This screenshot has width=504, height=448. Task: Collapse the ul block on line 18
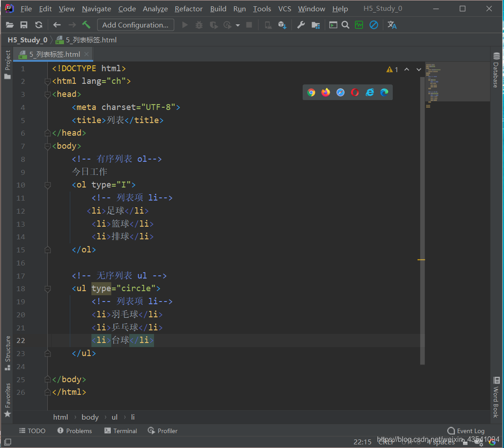48,289
